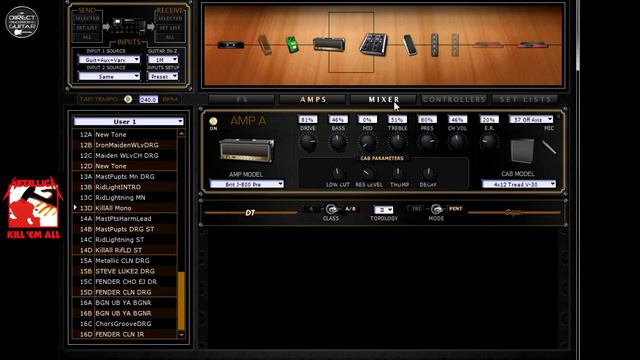Select preset 13A MastPupts Mn DRG
Viewport: 640px width, 360px height.
(x=124, y=177)
